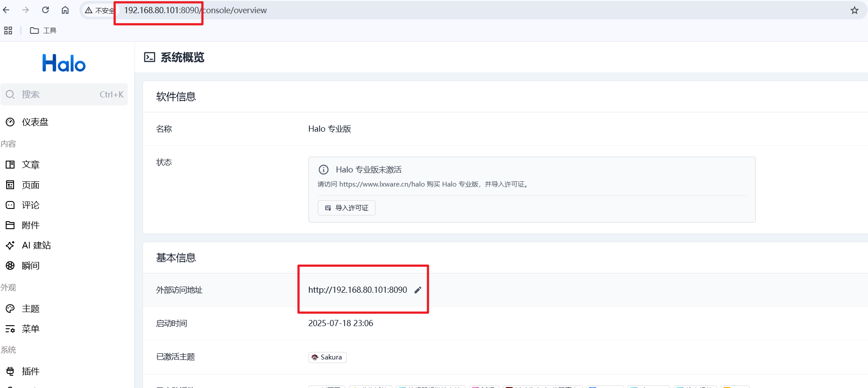
Task: Click the 状态 label
Action: [x=164, y=162]
